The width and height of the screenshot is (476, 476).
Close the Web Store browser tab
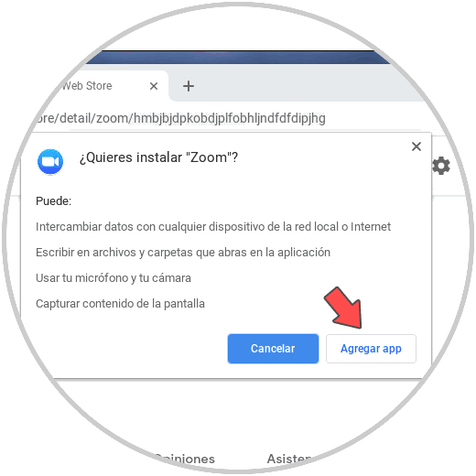154,86
